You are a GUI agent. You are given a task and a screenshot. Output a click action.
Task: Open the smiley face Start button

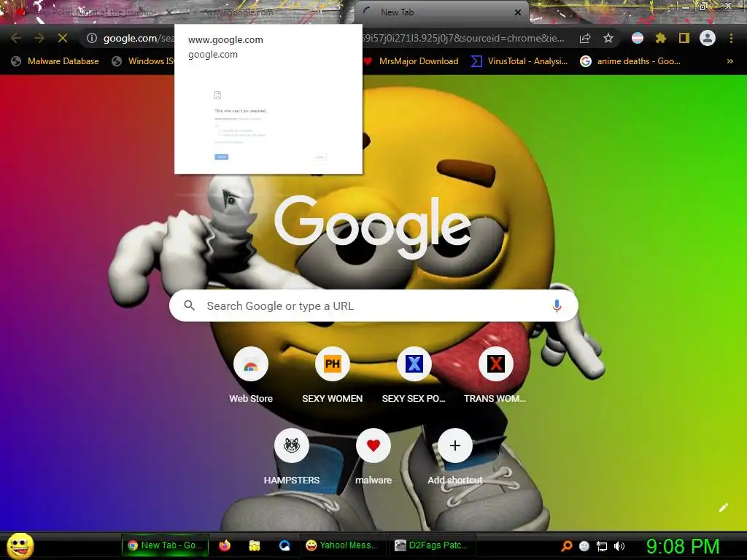[20, 545]
